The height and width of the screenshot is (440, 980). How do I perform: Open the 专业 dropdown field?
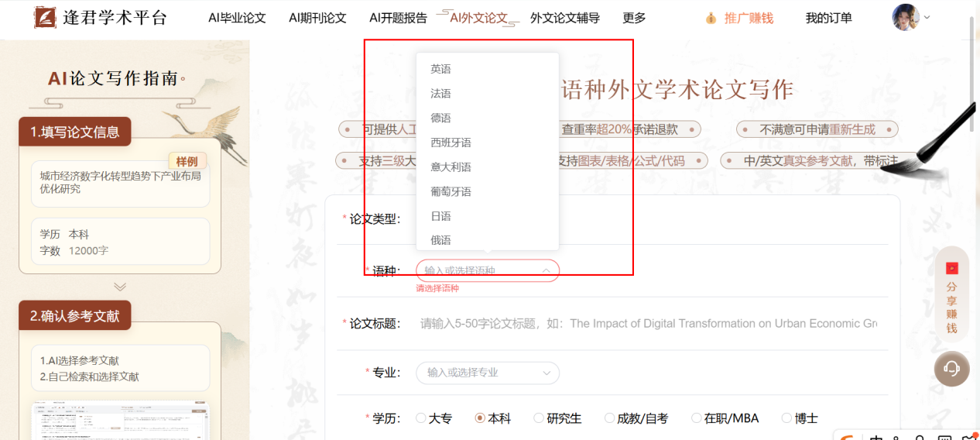pos(488,373)
